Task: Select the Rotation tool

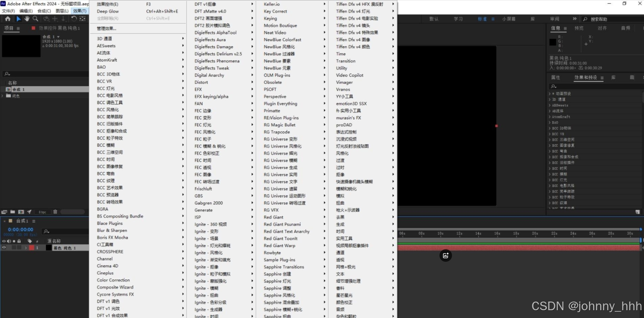Action: click(x=74, y=19)
